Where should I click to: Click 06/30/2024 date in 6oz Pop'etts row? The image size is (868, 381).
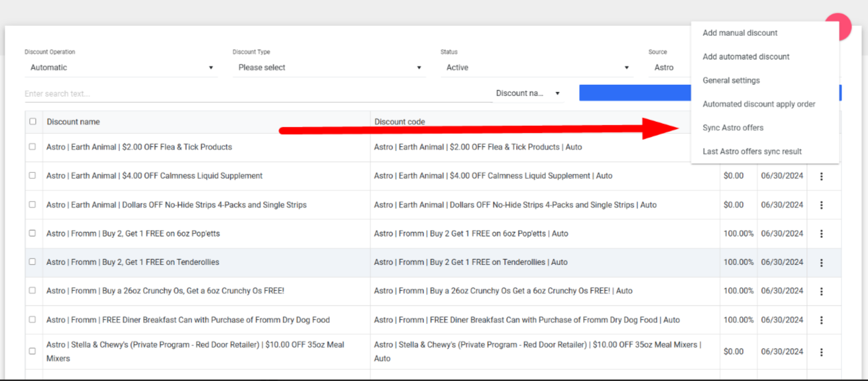coord(781,233)
